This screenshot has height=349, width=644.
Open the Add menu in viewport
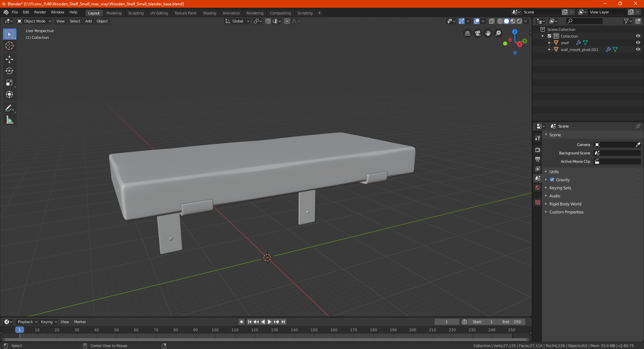tap(88, 21)
